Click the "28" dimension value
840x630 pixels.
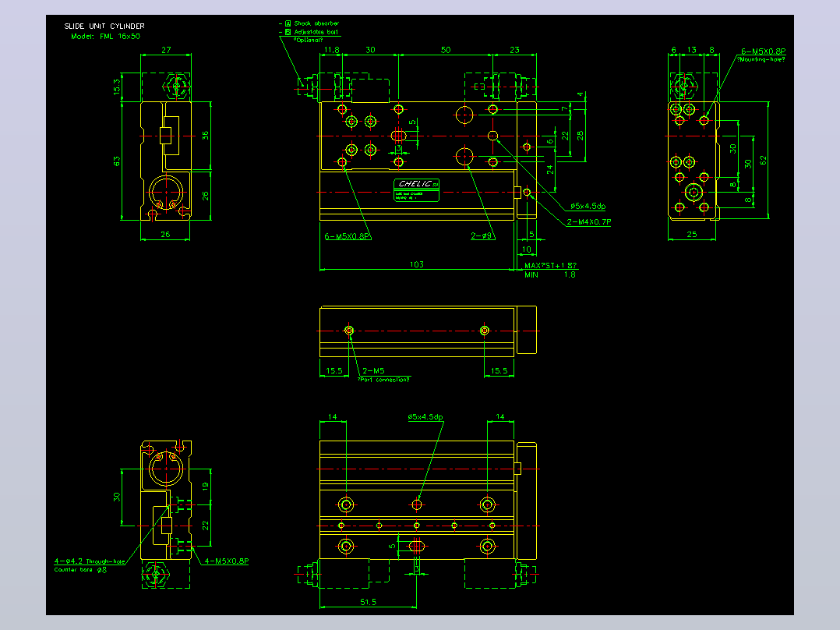581,136
